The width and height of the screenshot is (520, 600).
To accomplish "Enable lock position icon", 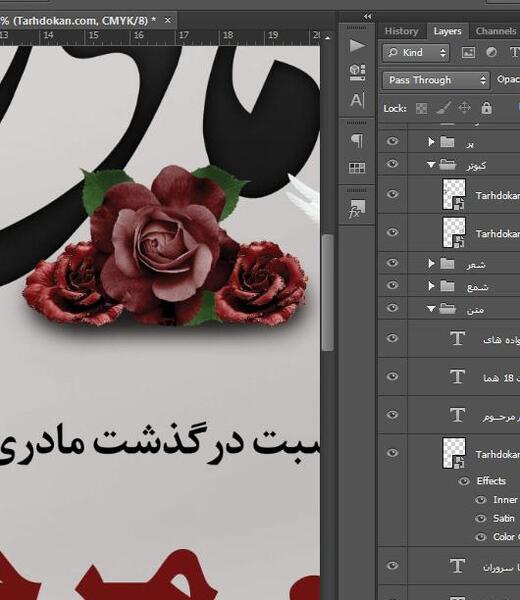I will point(464,108).
